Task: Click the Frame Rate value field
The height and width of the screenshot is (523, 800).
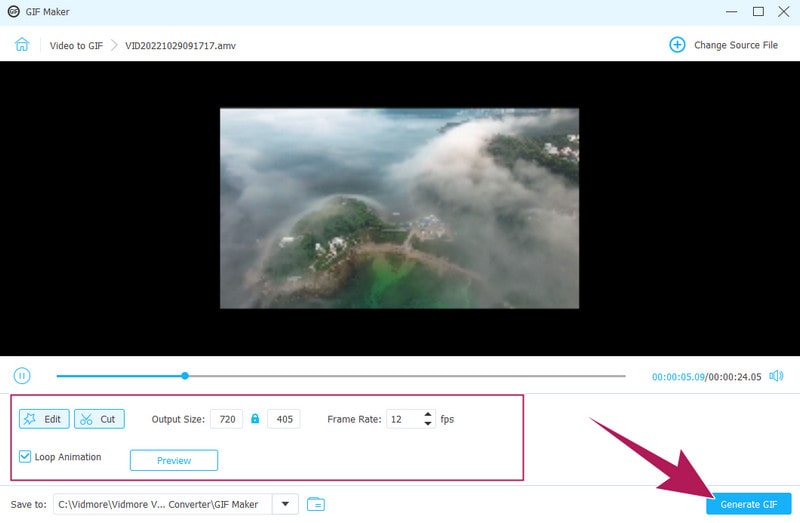Action: pyautogui.click(x=405, y=419)
